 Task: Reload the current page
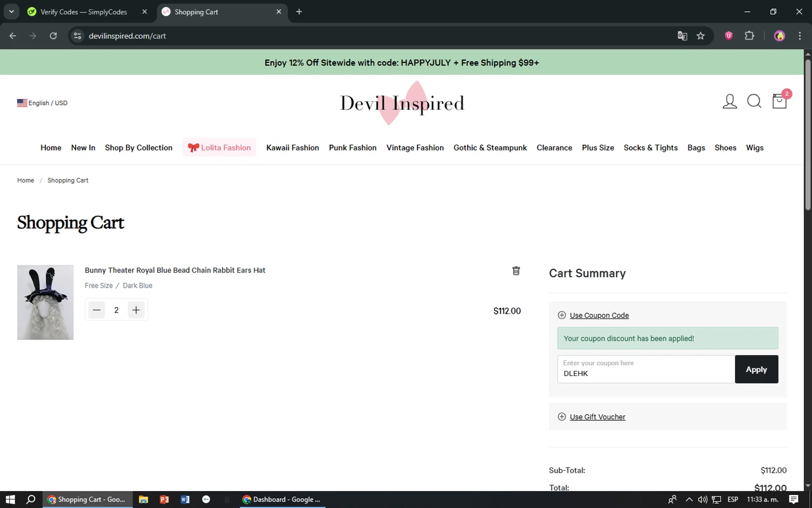(x=53, y=36)
